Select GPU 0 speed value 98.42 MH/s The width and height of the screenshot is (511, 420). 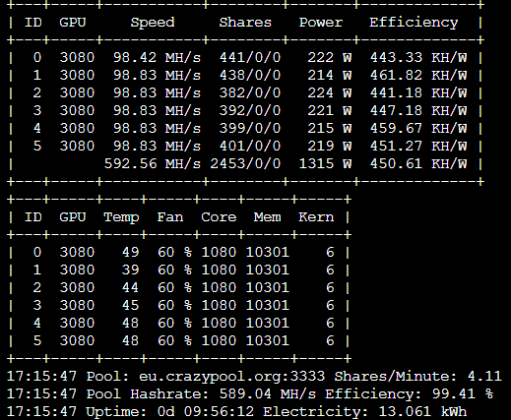coord(157,58)
